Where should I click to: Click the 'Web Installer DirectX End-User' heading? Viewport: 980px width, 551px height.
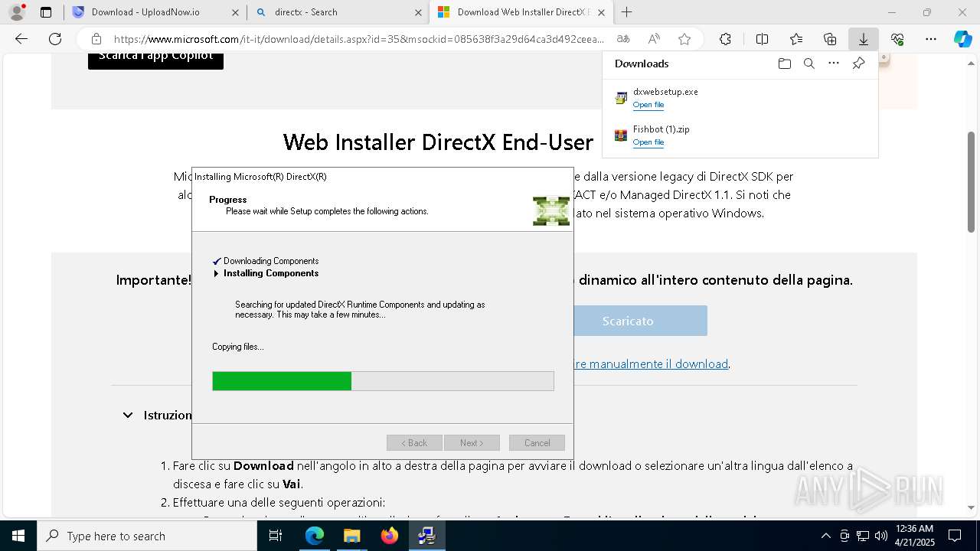click(x=438, y=142)
